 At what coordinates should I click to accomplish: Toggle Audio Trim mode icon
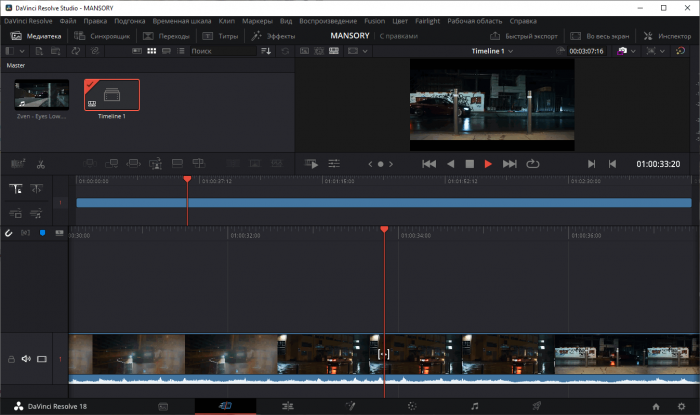coord(25,233)
